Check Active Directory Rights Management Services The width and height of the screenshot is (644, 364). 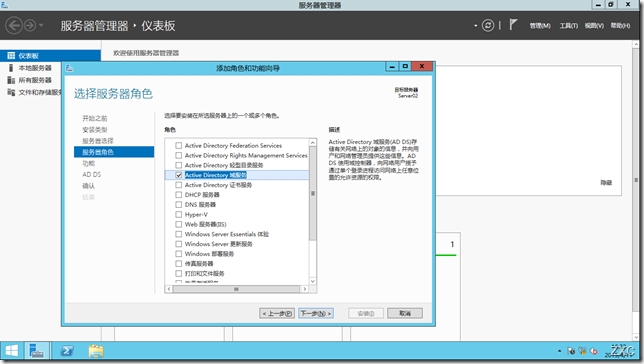coord(178,155)
